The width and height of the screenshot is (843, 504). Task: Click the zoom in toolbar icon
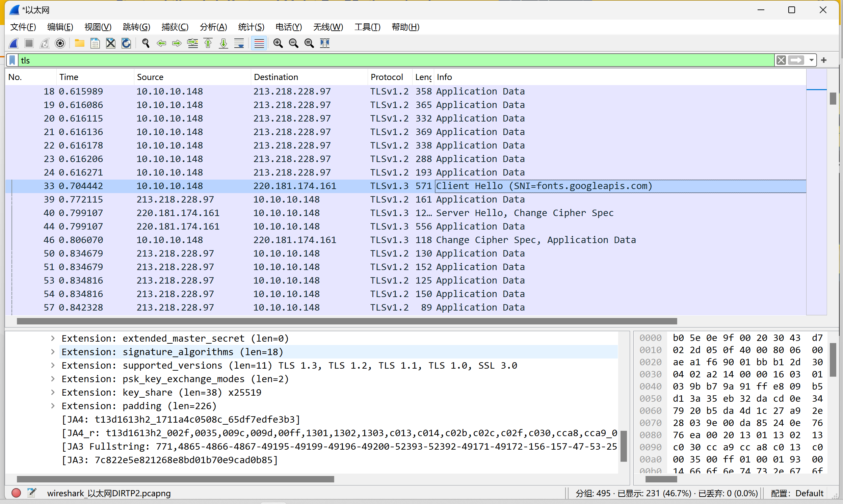tap(278, 43)
